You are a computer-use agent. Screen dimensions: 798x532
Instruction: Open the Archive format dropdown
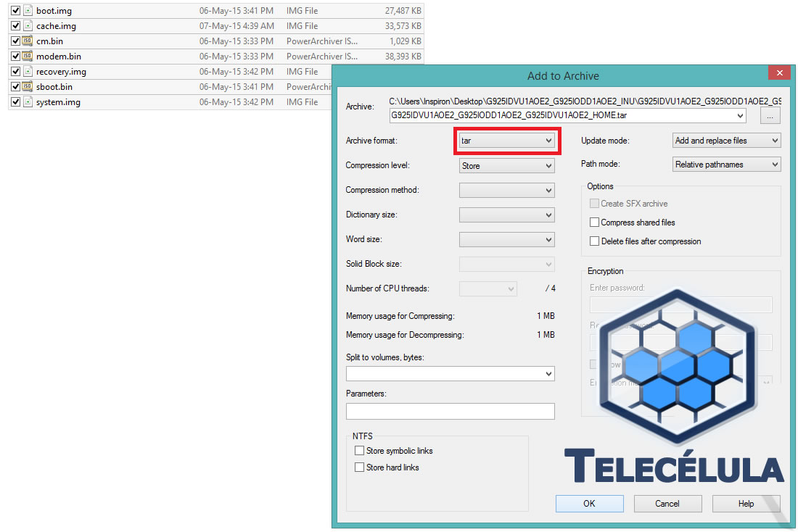tap(506, 141)
